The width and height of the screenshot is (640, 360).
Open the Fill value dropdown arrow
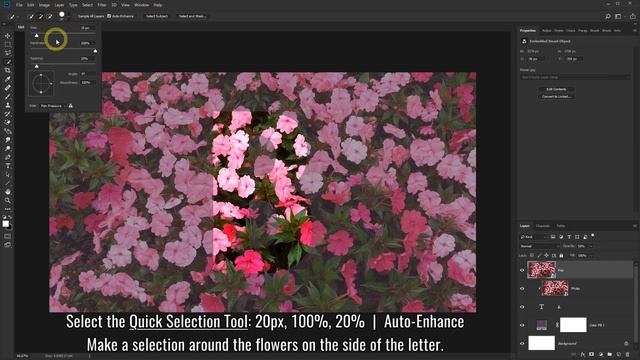point(591,256)
